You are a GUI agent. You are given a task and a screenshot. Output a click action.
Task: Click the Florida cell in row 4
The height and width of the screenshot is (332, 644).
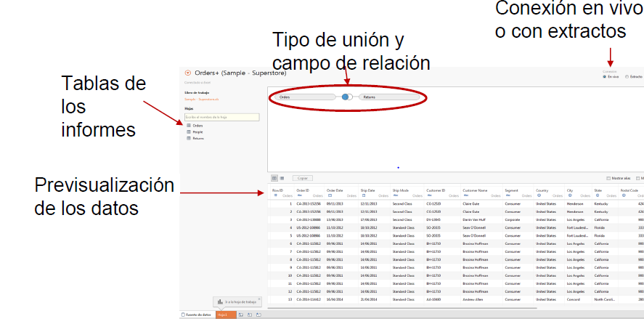599,227
